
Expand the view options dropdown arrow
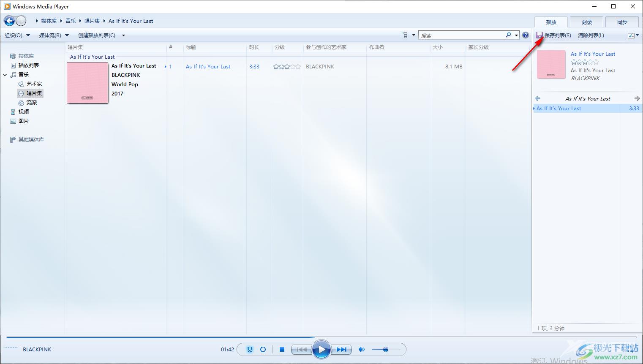(414, 35)
